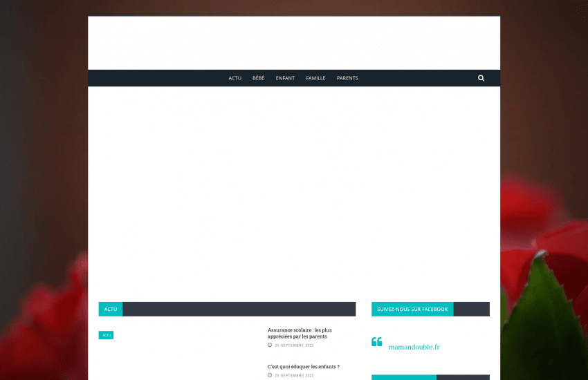Click the clock icon beside Assurance scolaire date
This screenshot has height=380, width=588.
tap(270, 345)
